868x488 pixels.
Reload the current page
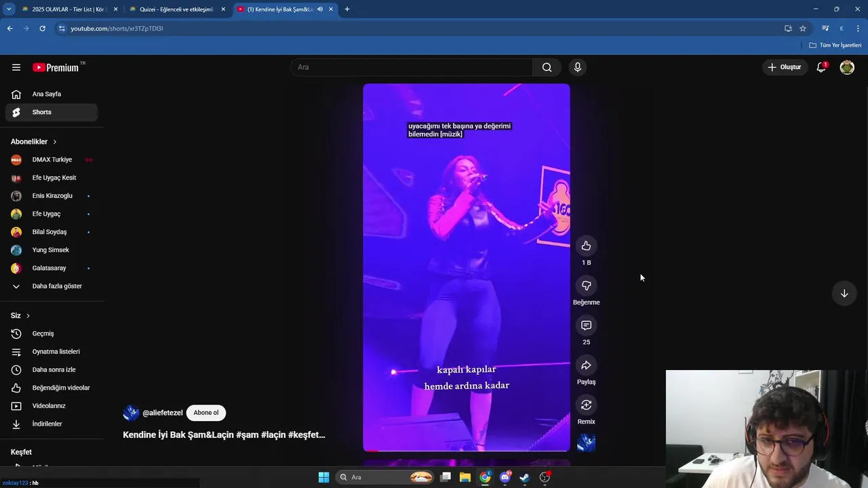pos(42,28)
